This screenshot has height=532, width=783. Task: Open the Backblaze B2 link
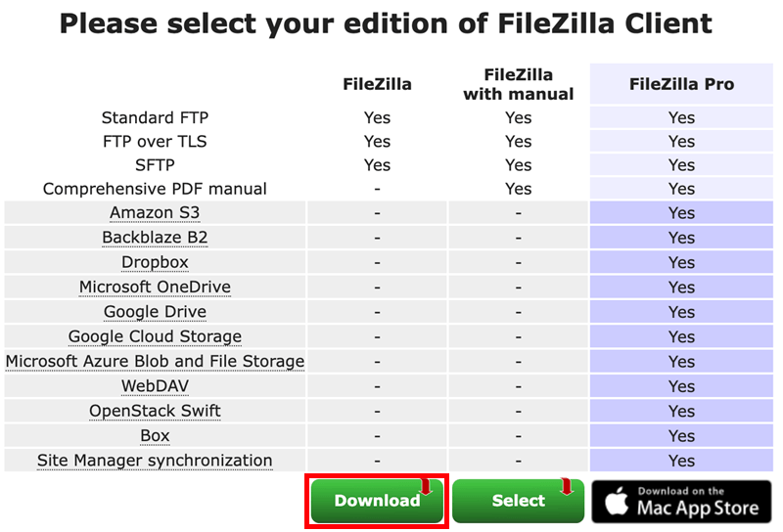click(155, 238)
